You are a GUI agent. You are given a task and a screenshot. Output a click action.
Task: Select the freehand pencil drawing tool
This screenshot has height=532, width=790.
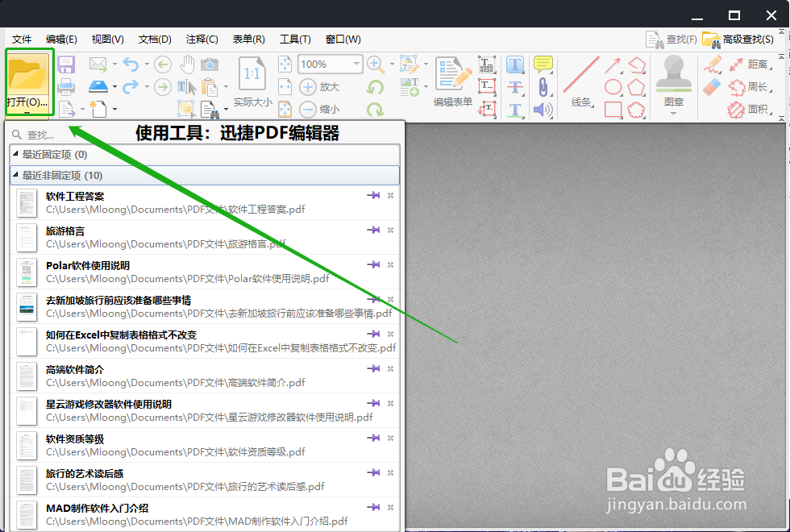(713, 64)
